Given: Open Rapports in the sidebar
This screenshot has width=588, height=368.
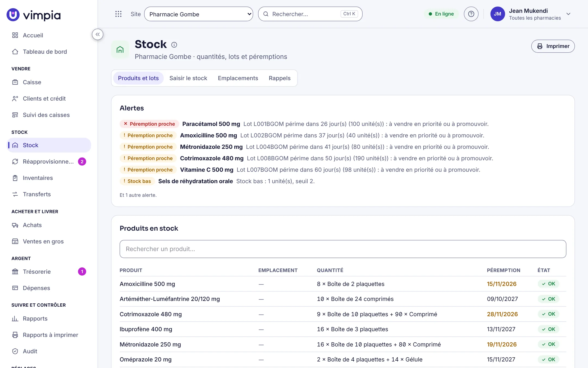Looking at the screenshot, I should click(x=49, y=318).
